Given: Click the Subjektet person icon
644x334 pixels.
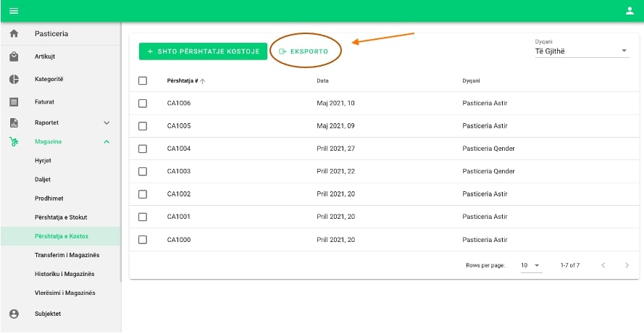Looking at the screenshot, I should pyautogui.click(x=14, y=314).
